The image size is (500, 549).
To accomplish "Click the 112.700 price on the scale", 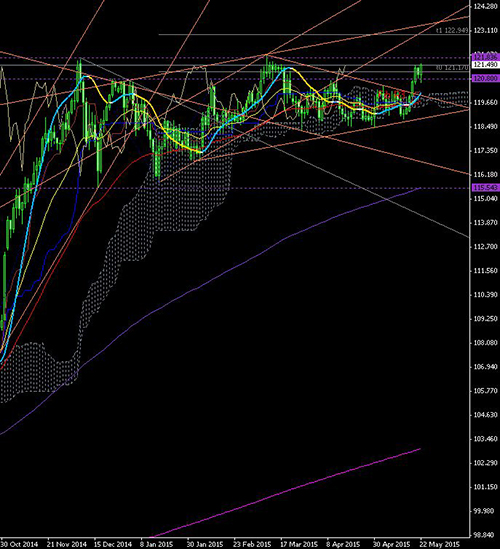I will coord(485,246).
